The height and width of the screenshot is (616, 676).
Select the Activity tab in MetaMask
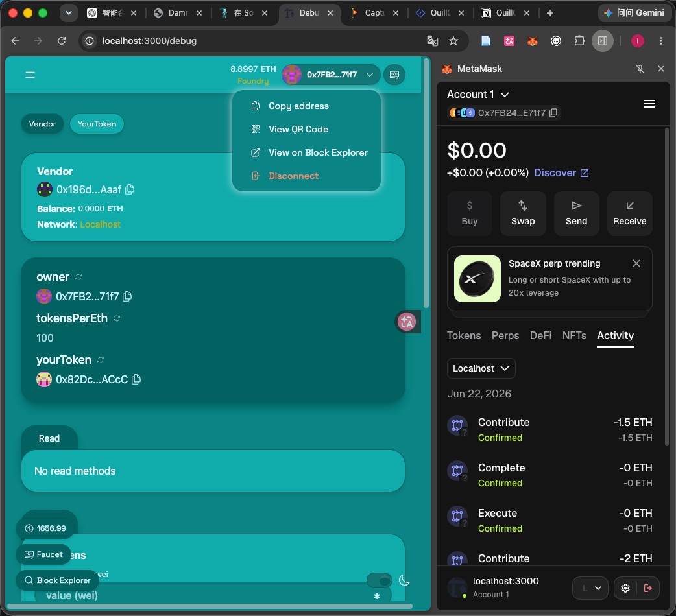click(x=615, y=336)
